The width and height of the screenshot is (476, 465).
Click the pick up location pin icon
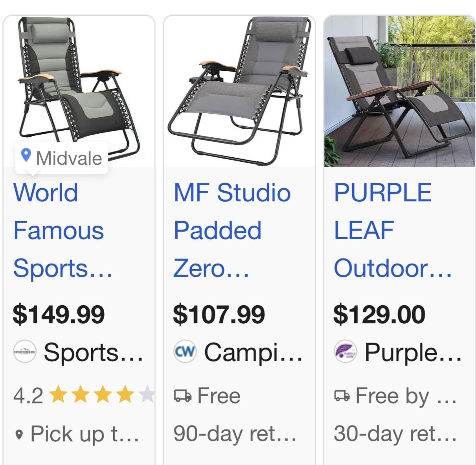pyautogui.click(x=19, y=435)
